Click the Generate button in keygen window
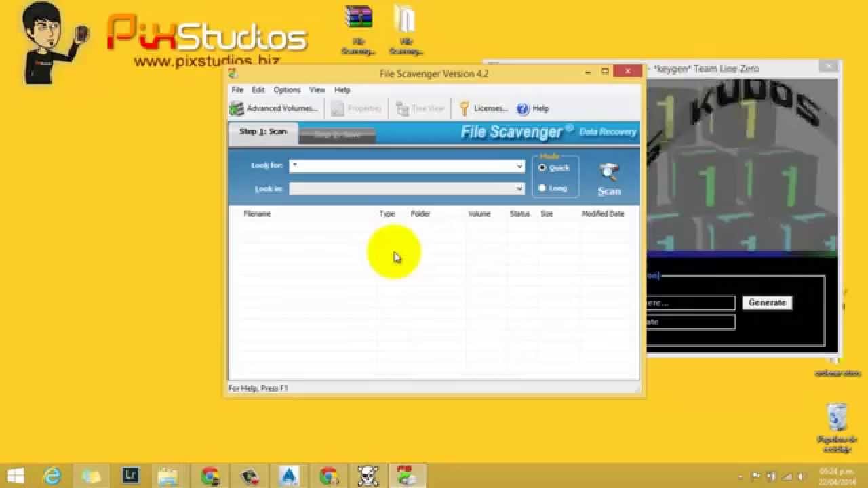This screenshot has height=488, width=868. coord(767,303)
